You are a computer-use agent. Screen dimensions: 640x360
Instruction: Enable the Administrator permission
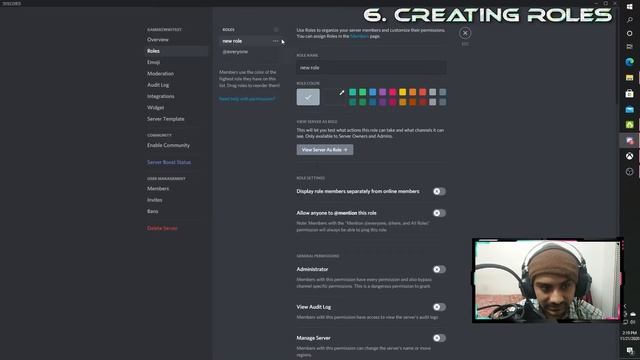pos(439,269)
